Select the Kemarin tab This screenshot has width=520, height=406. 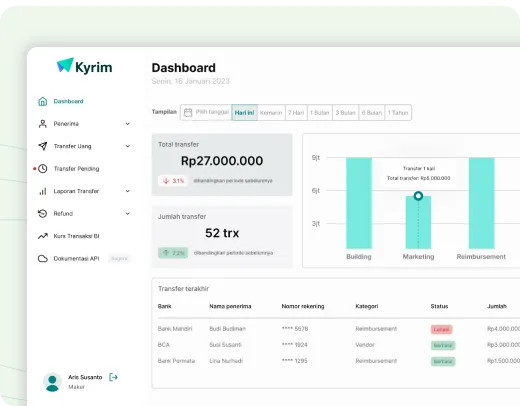(271, 113)
